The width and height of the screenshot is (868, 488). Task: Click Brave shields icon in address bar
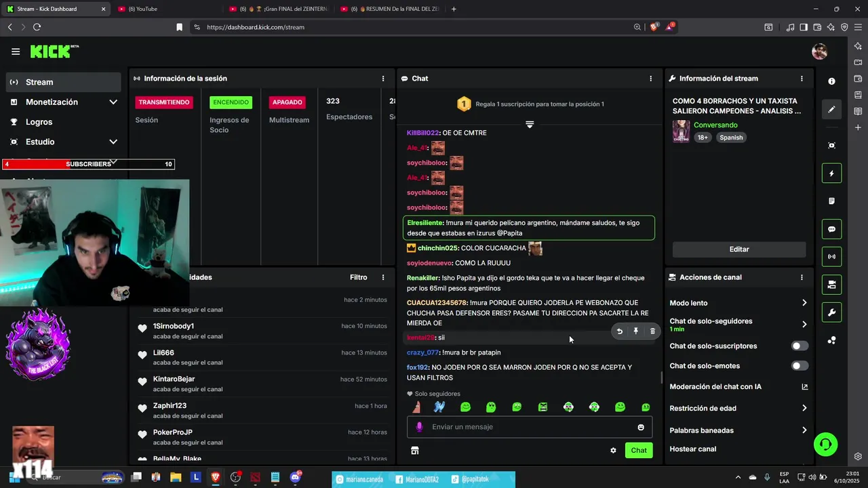click(x=654, y=27)
